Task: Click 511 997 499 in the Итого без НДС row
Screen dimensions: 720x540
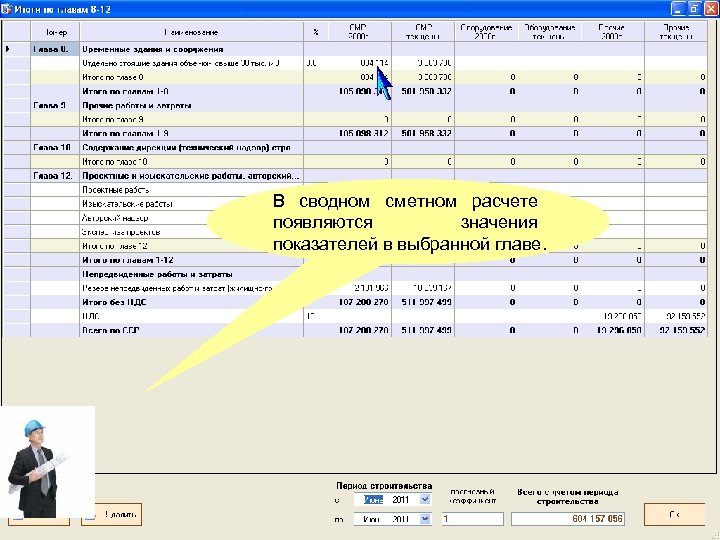Action: point(426,302)
